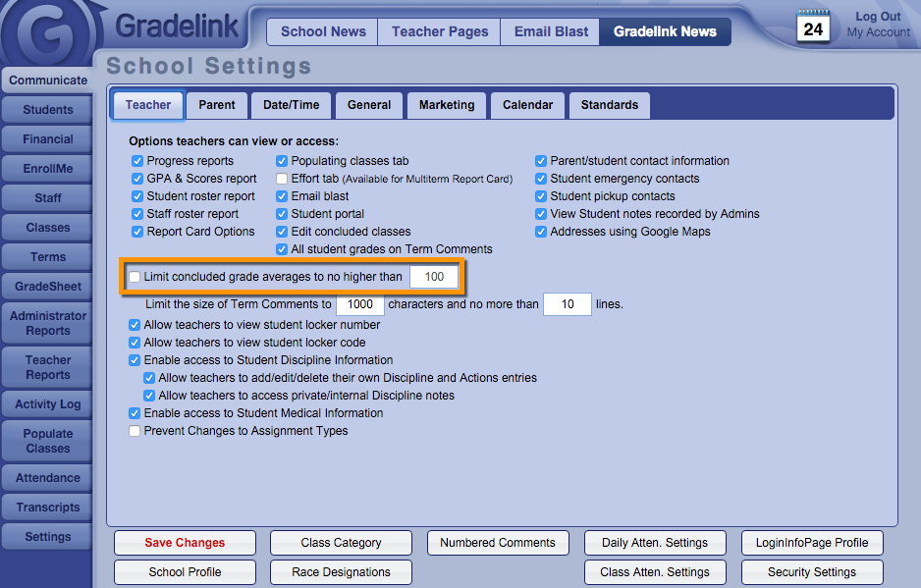Disable Addresses using Google Maps

pos(541,232)
